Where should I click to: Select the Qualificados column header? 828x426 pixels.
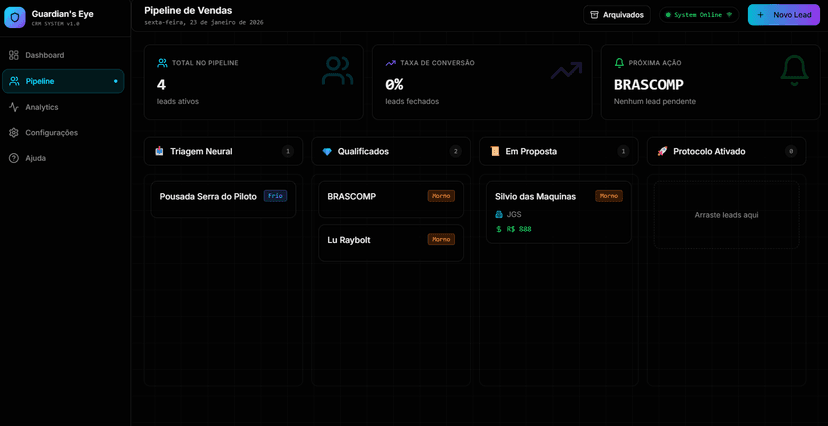391,152
